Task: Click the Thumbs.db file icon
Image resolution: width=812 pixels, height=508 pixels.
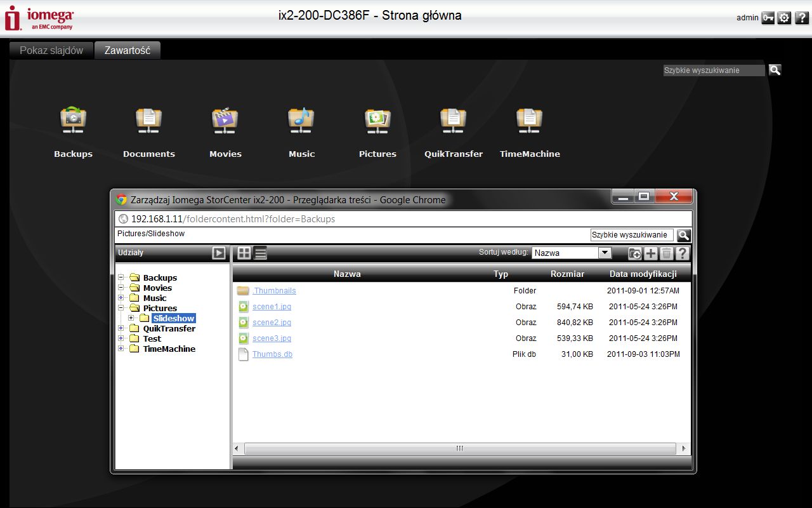Action: [243, 354]
